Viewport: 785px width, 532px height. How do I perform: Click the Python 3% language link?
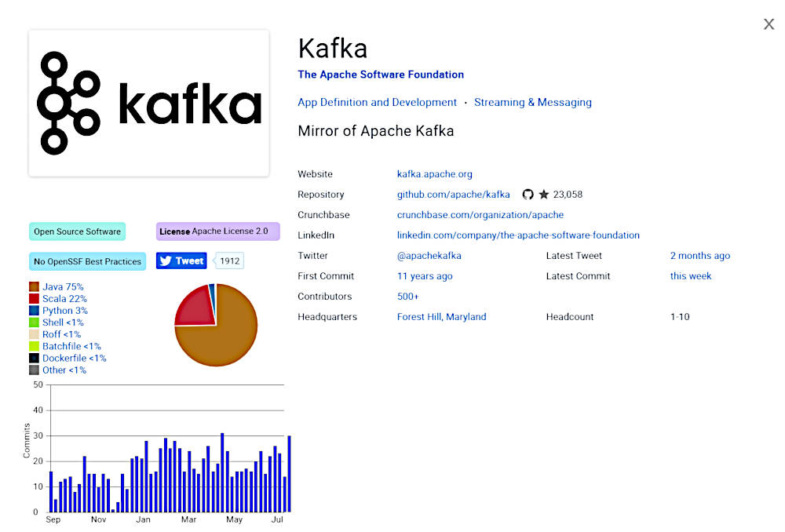point(64,310)
